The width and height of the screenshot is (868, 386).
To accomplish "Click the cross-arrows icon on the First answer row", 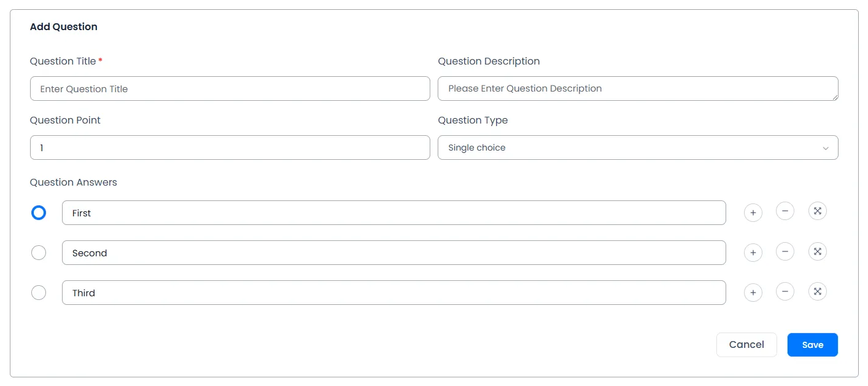I will click(x=818, y=211).
